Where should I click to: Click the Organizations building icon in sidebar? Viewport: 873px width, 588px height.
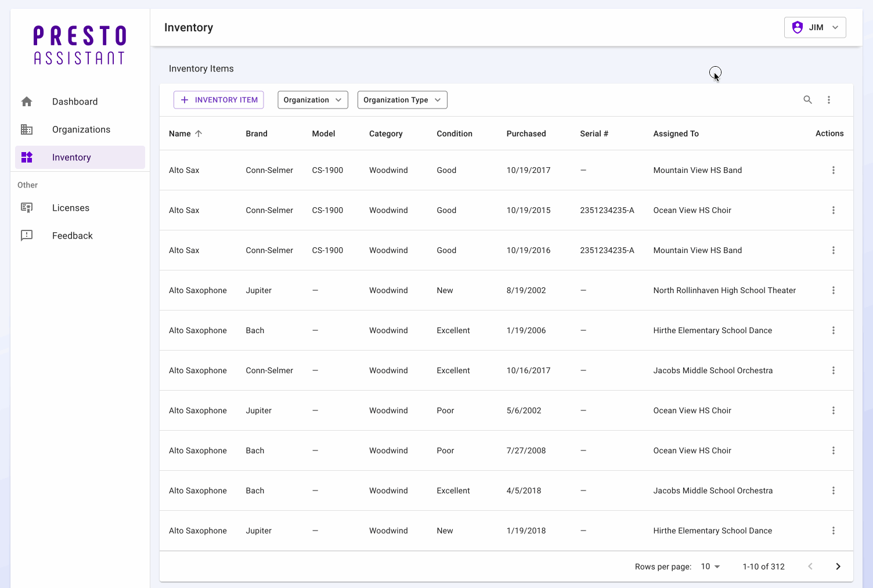pyautogui.click(x=27, y=129)
